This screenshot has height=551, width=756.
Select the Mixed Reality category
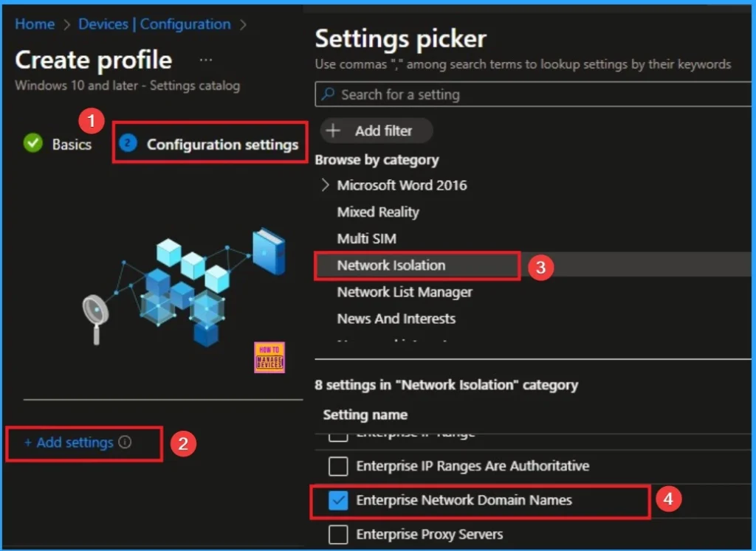(379, 212)
